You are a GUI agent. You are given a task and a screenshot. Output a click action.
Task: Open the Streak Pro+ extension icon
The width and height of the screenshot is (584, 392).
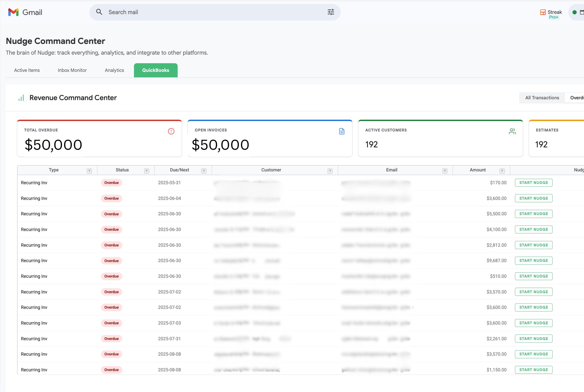tap(543, 12)
